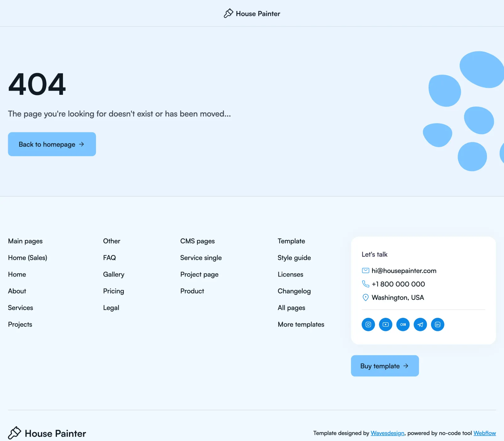Click the House Painter header title
This screenshot has height=441, width=504.
(258, 14)
